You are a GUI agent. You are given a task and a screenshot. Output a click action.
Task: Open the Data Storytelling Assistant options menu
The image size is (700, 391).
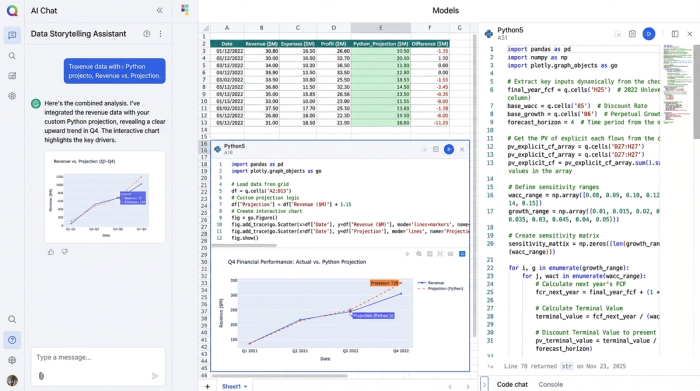(x=160, y=34)
